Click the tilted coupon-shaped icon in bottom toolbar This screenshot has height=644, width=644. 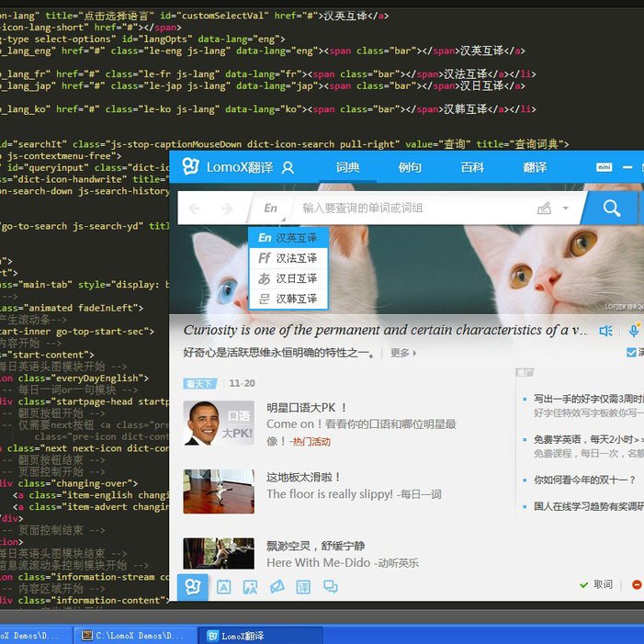[x=277, y=586]
